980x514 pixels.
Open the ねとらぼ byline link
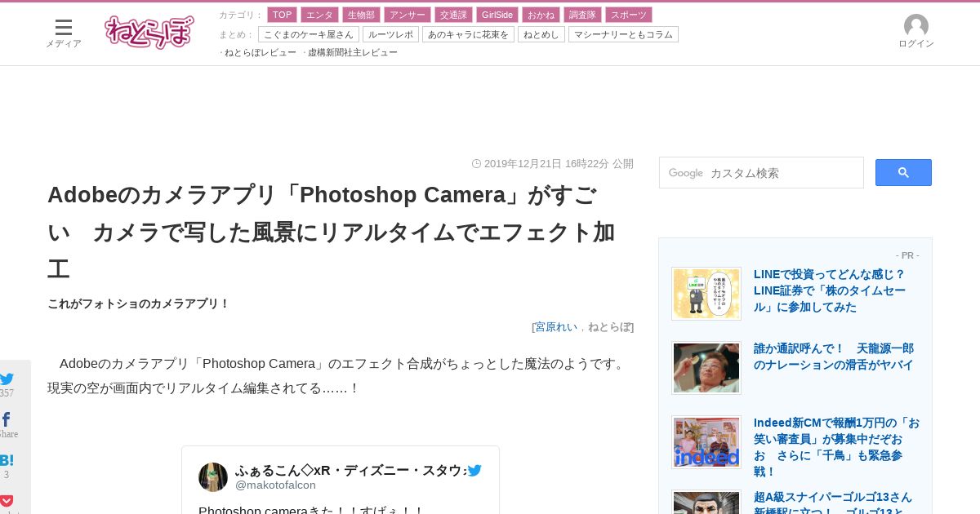(x=609, y=326)
